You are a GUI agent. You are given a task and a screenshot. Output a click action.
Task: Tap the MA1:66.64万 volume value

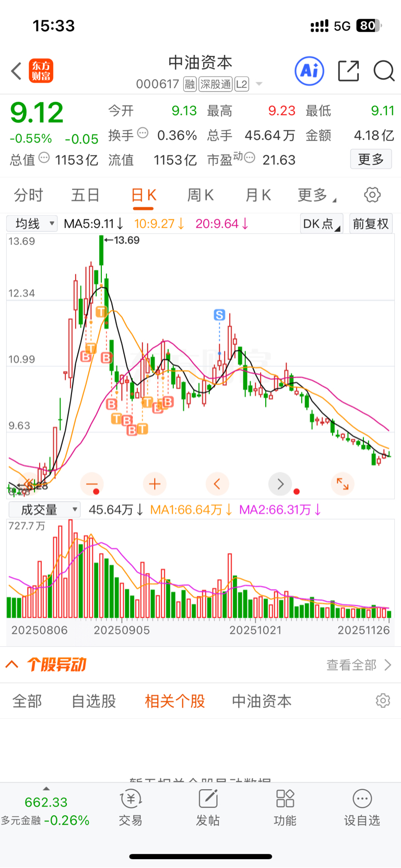(x=191, y=509)
